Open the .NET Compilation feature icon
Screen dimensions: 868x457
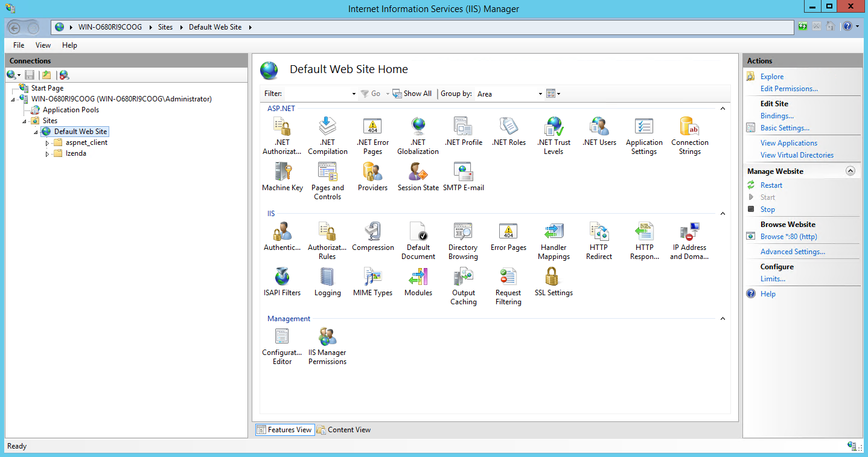[x=327, y=136]
